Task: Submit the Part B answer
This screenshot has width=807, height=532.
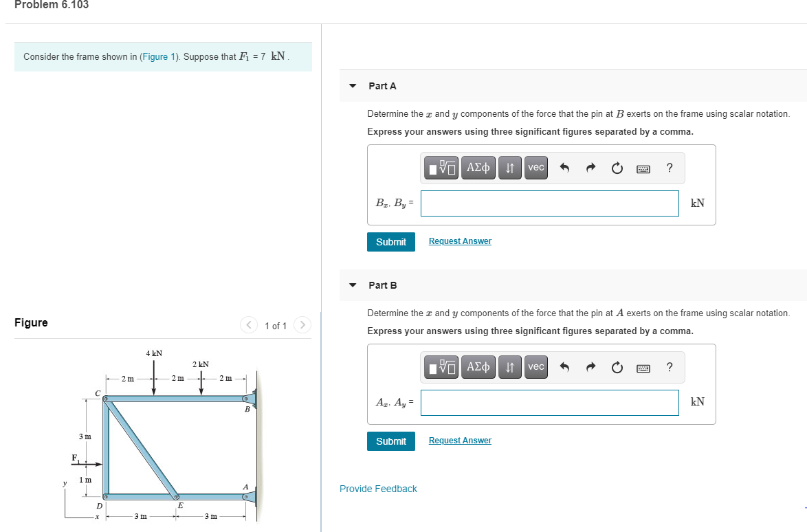Action: click(390, 441)
